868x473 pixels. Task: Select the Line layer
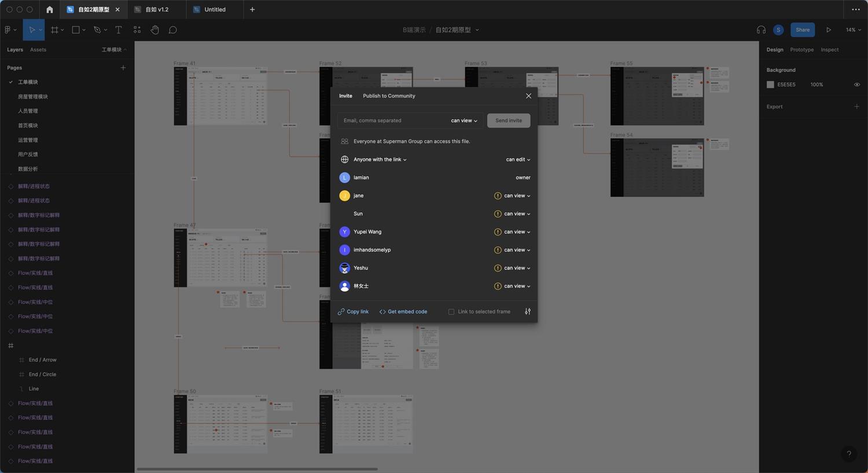(x=34, y=389)
